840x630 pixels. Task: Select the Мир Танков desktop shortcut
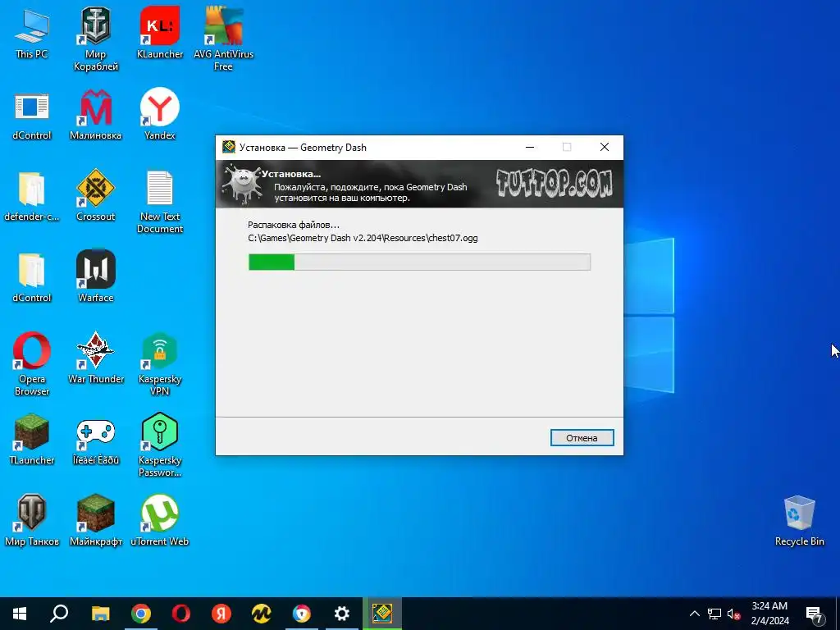(x=32, y=521)
